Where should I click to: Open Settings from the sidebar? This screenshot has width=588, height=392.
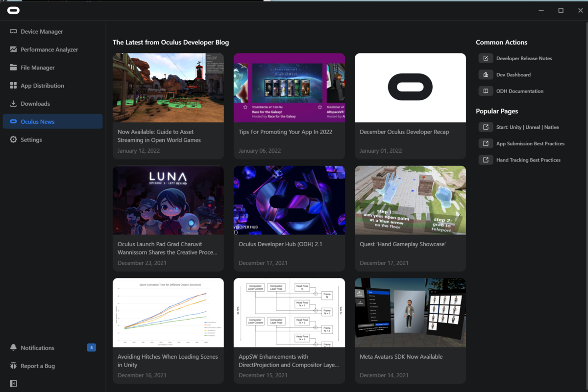31,139
